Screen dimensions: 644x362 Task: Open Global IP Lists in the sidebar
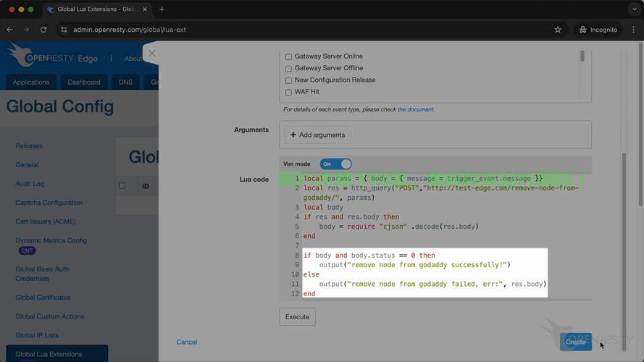[x=36, y=335]
